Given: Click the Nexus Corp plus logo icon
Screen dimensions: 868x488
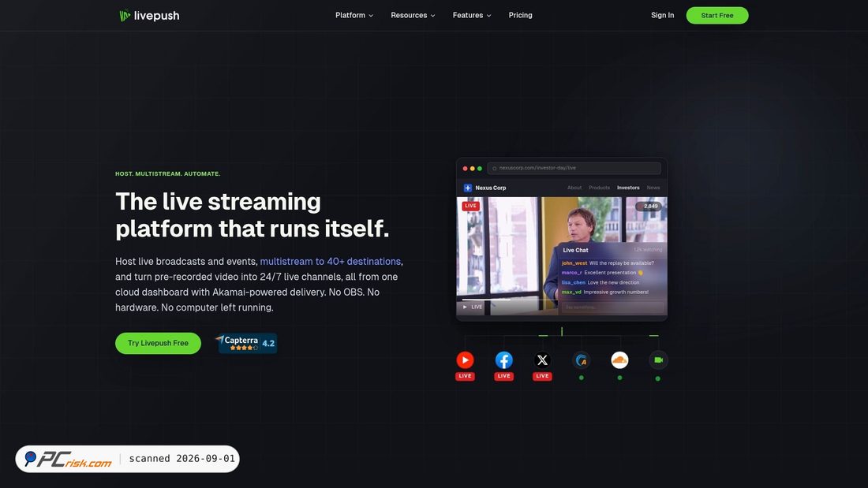Looking at the screenshot, I should [x=468, y=188].
